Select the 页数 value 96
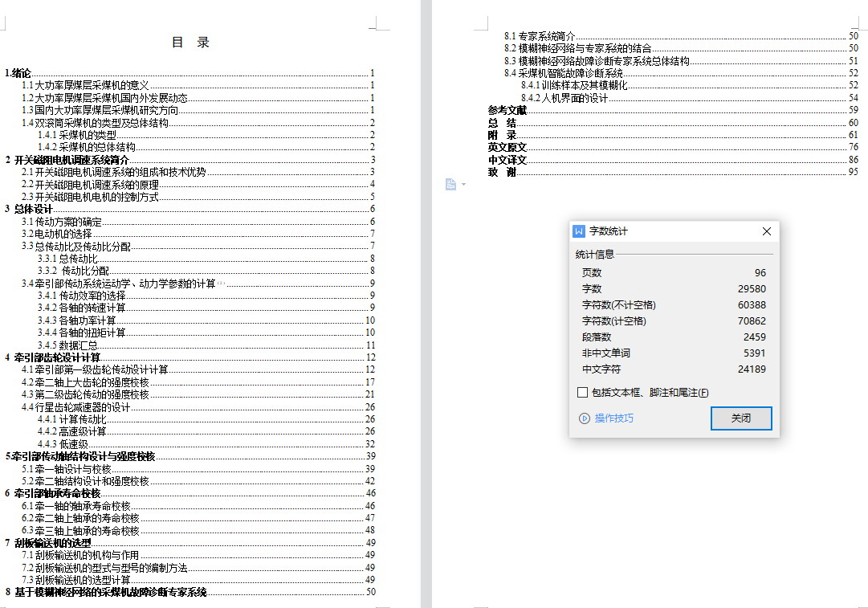 [760, 273]
